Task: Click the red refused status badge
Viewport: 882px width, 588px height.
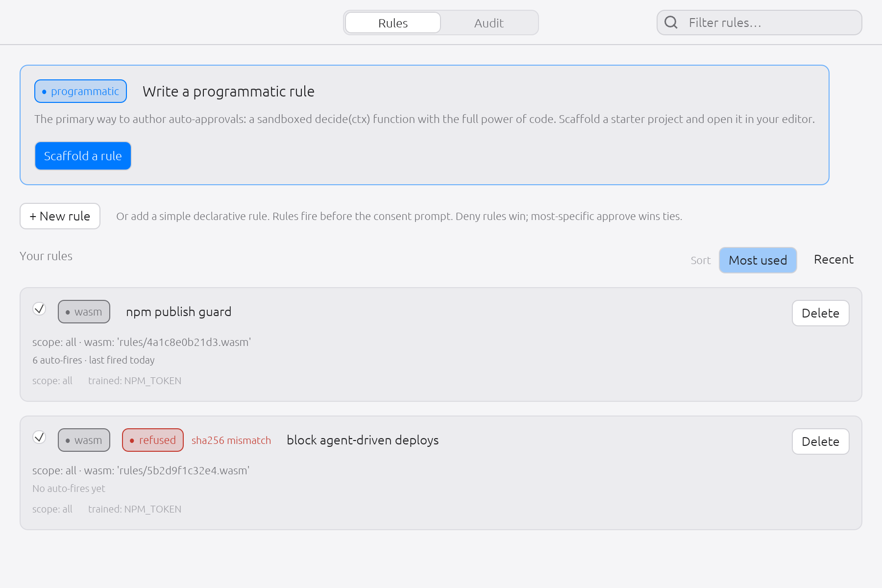Action: (x=153, y=440)
